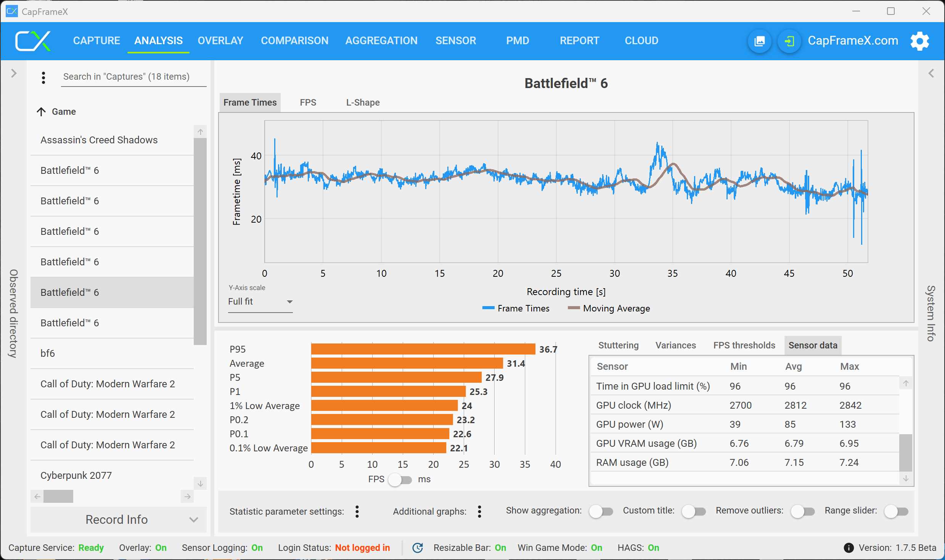This screenshot has width=945, height=560.
Task: Turn on the Range slider switch
Action: (x=896, y=511)
